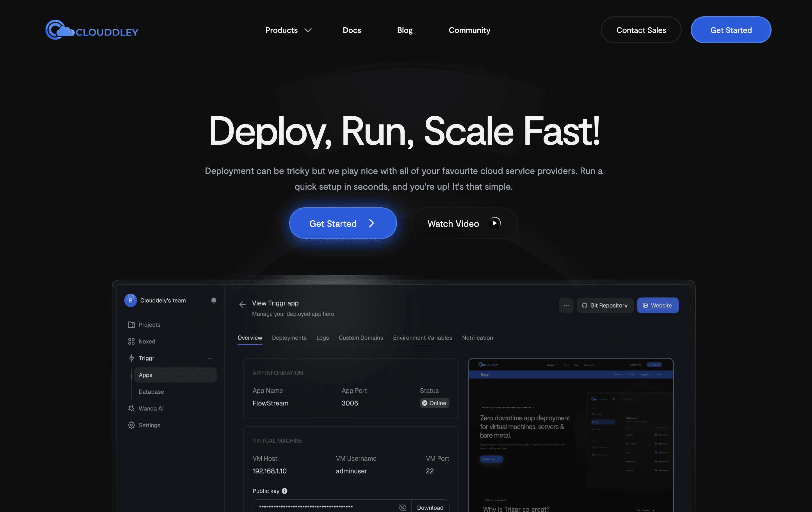This screenshot has height=512, width=812.
Task: Click the Git Repository button
Action: [x=605, y=305]
